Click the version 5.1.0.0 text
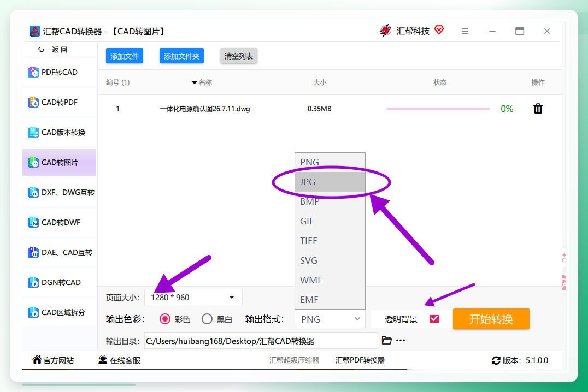This screenshot has height=392, width=588. 537,360
